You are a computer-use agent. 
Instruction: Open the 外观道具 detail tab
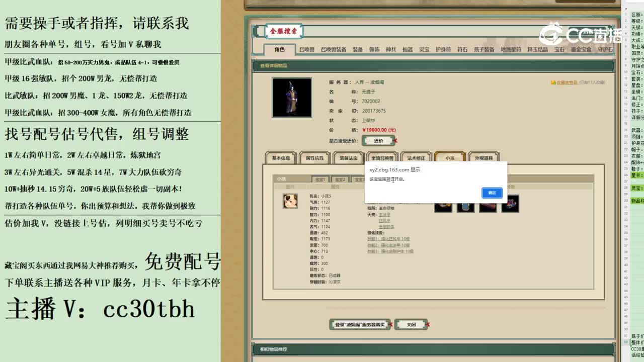tap(484, 158)
